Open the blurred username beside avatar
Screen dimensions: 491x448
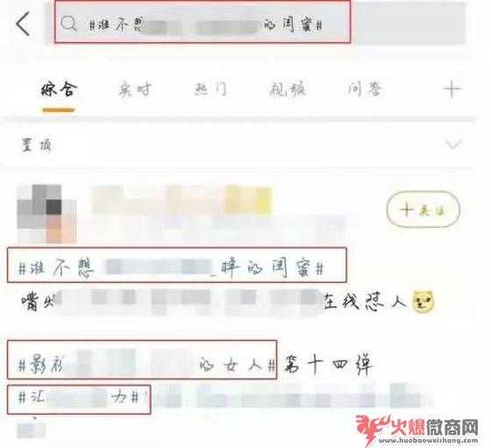tap(181, 201)
